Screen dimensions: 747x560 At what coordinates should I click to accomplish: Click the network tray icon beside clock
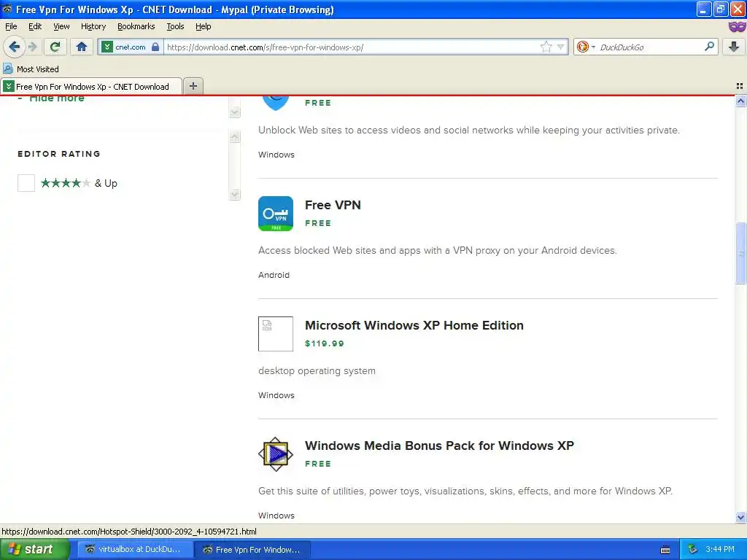point(693,550)
